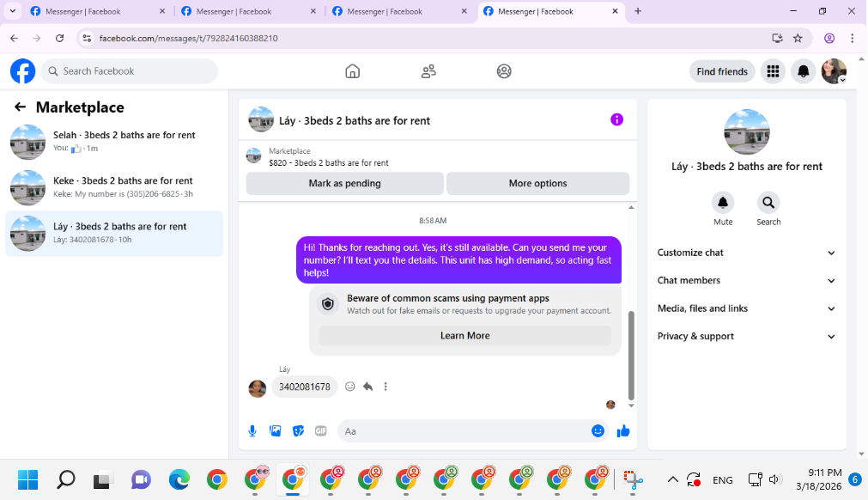Open the Keke conversation

(x=114, y=187)
